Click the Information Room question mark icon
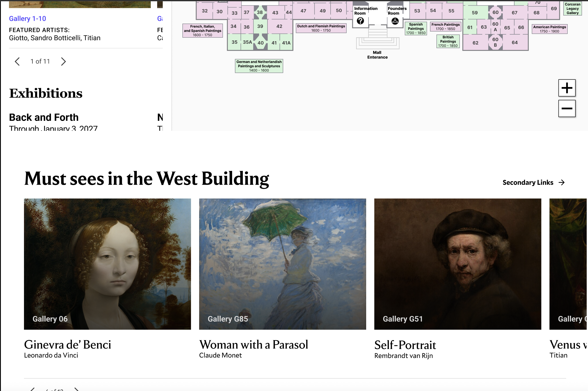 (360, 21)
